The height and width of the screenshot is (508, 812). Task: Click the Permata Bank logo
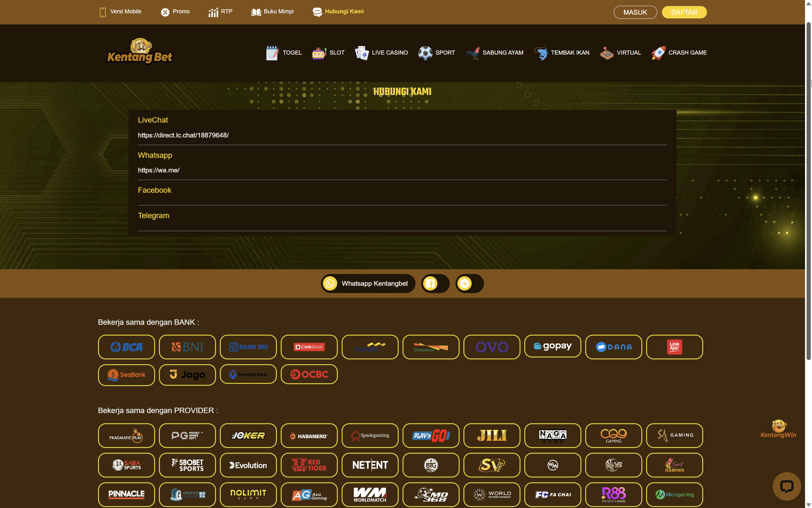(x=248, y=374)
